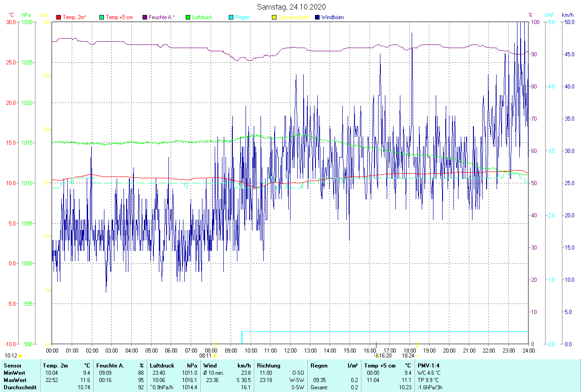Image resolution: width=581 pixels, height=392 pixels.
Task: Click the max humidity time 00:16
Action: [x=105, y=380]
